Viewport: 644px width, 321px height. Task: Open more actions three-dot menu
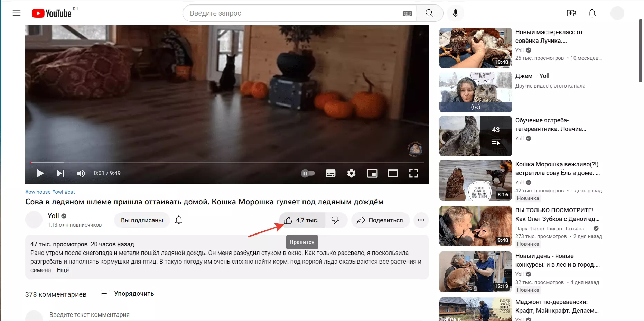pyautogui.click(x=421, y=220)
